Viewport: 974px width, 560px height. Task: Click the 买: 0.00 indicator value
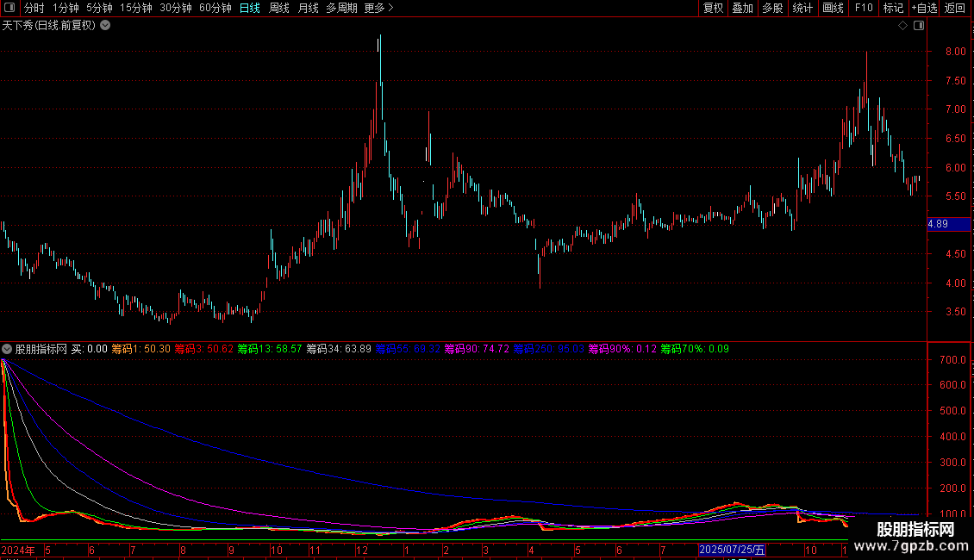tap(90, 349)
